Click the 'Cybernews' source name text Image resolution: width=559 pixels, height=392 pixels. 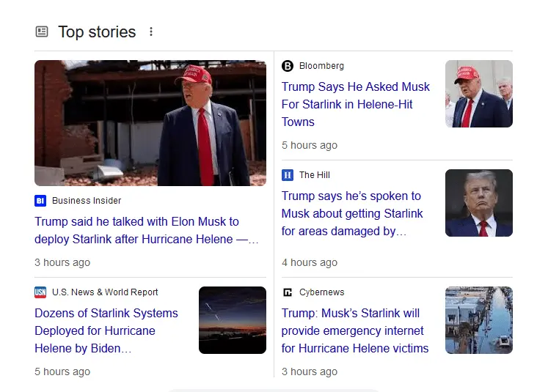[x=321, y=292]
